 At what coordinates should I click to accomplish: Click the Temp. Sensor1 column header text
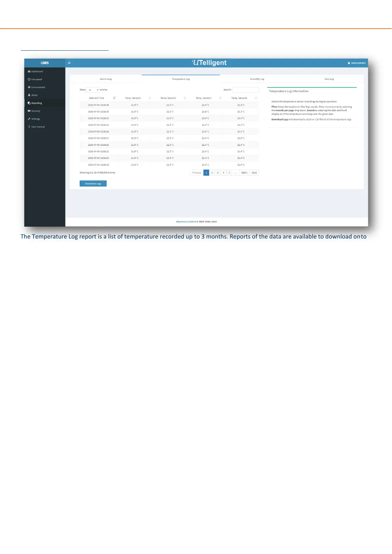point(133,98)
